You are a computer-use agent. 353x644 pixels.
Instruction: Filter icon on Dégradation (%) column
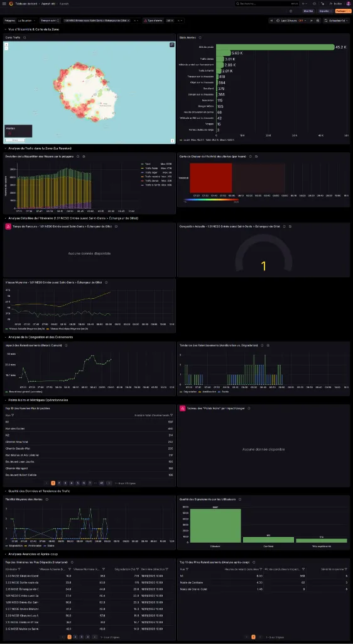tap(138, 569)
